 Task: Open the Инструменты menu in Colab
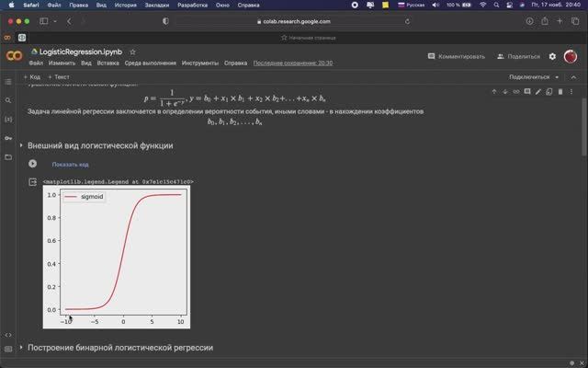point(200,63)
